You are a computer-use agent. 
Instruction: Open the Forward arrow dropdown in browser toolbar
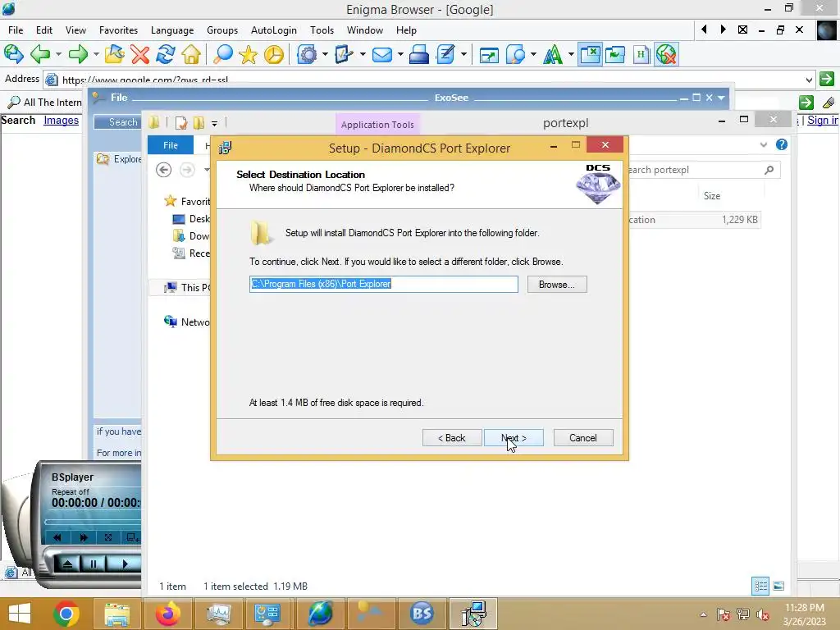[96, 54]
